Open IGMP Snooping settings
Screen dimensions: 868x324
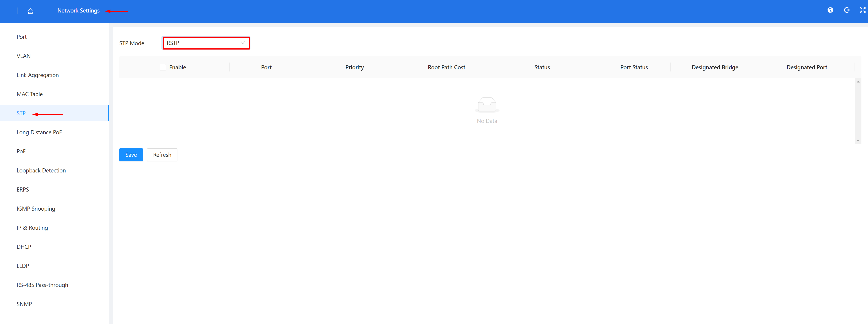pyautogui.click(x=36, y=209)
